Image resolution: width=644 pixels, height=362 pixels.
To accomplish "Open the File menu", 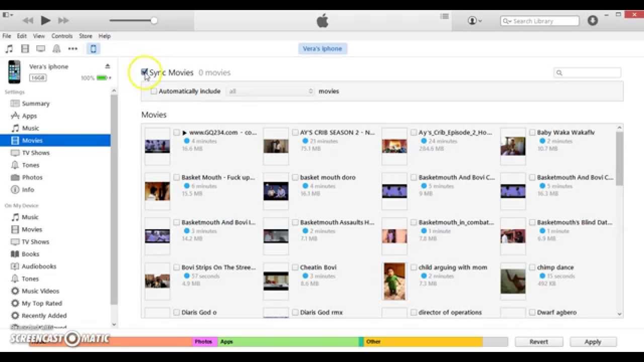I will click(x=7, y=36).
